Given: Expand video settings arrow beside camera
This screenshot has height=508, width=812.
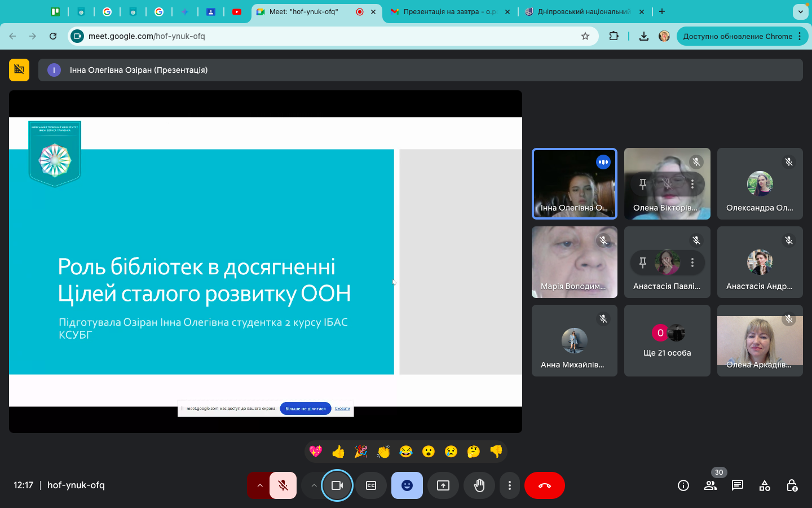Looking at the screenshot, I should click(x=314, y=485).
